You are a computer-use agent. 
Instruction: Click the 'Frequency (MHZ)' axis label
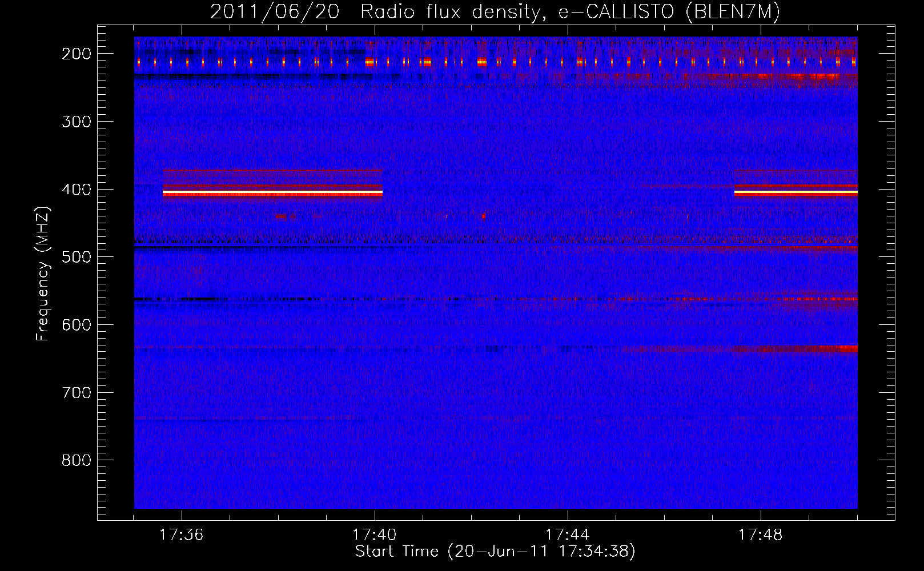tap(43, 274)
